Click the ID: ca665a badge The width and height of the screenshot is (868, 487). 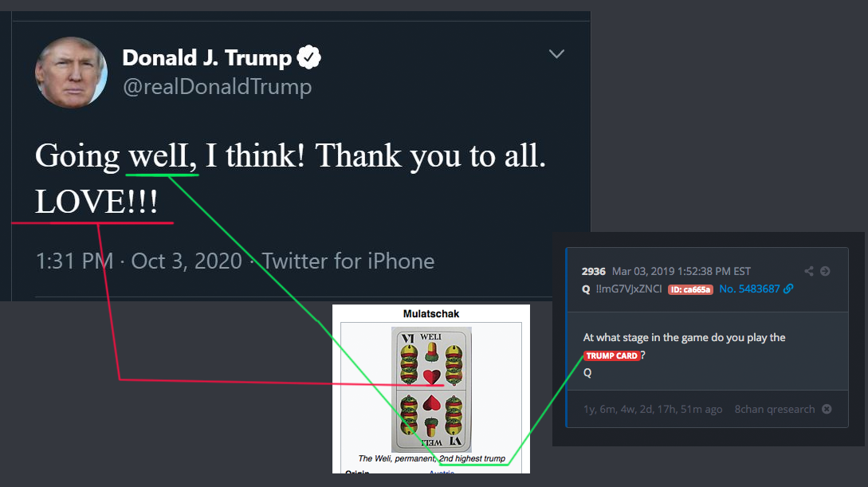click(x=690, y=289)
